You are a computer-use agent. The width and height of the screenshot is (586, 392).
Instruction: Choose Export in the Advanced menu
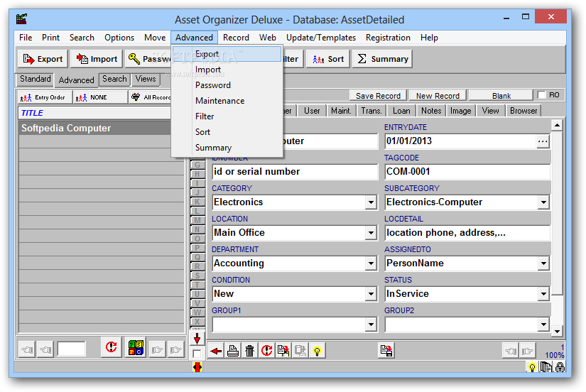click(x=227, y=54)
